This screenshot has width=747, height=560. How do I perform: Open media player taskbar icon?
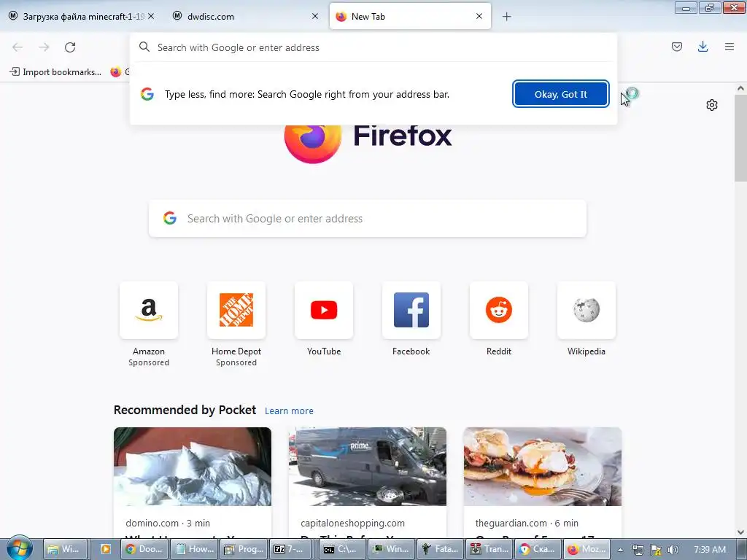[x=105, y=549]
